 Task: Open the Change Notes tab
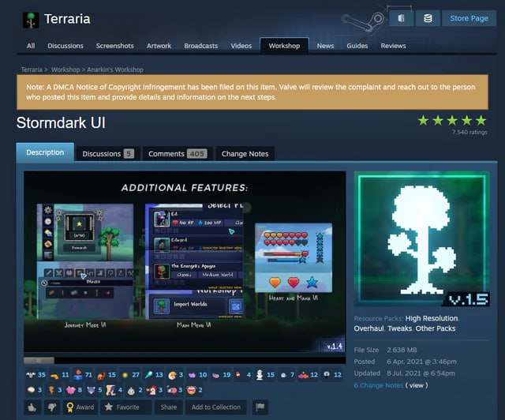coord(245,153)
